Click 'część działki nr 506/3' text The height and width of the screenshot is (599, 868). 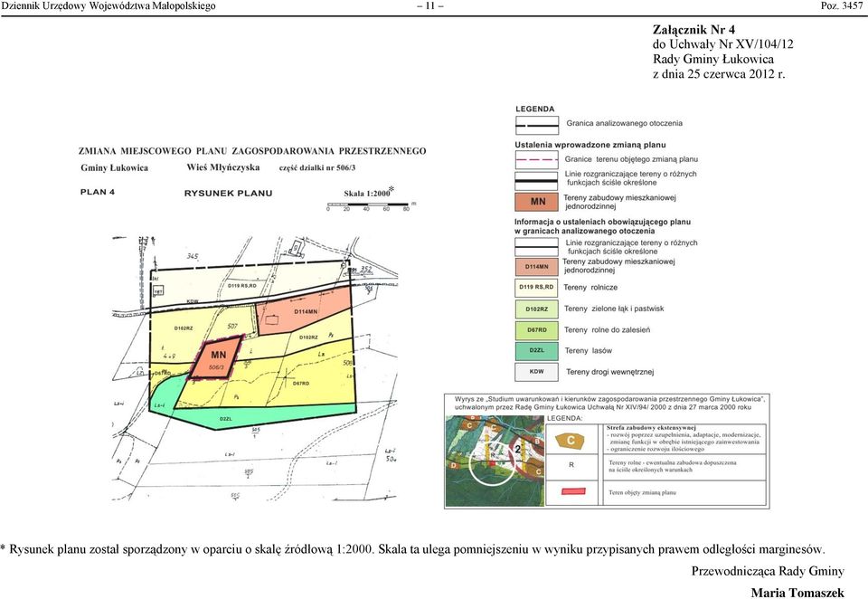[x=317, y=168]
